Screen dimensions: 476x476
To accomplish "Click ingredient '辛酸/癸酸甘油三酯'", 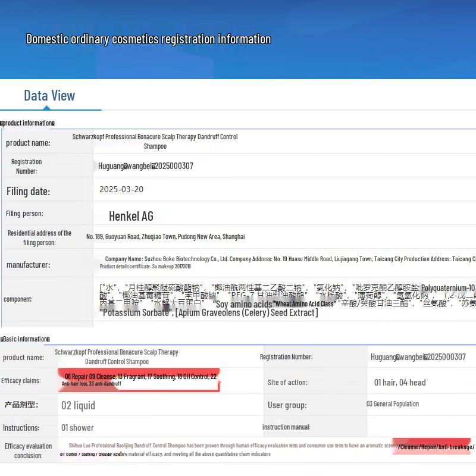I will coord(375,303).
